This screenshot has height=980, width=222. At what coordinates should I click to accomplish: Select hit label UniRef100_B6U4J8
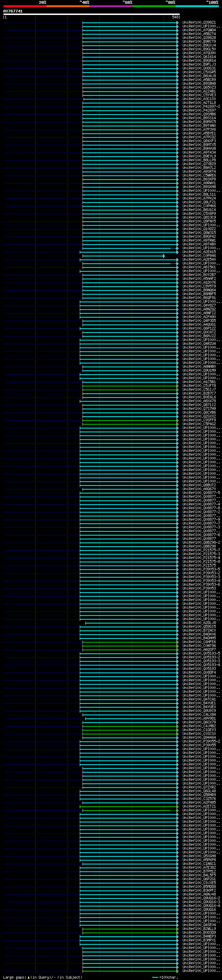click(199, 76)
